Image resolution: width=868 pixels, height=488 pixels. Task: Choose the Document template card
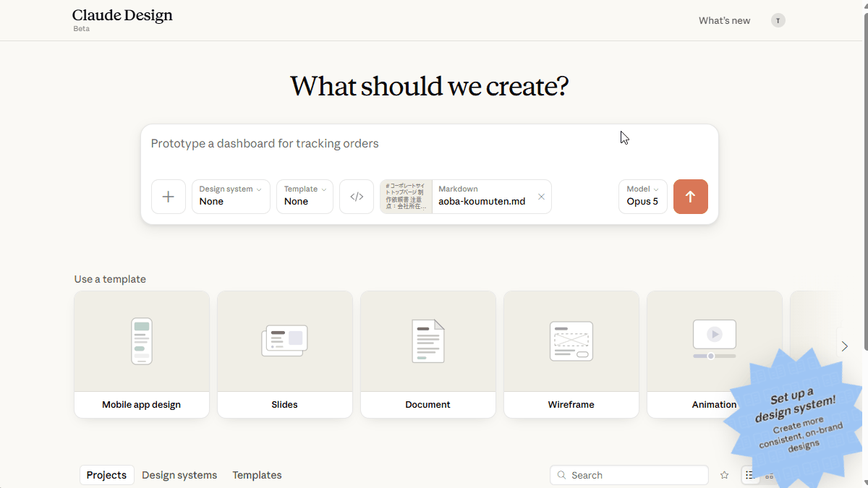428,354
